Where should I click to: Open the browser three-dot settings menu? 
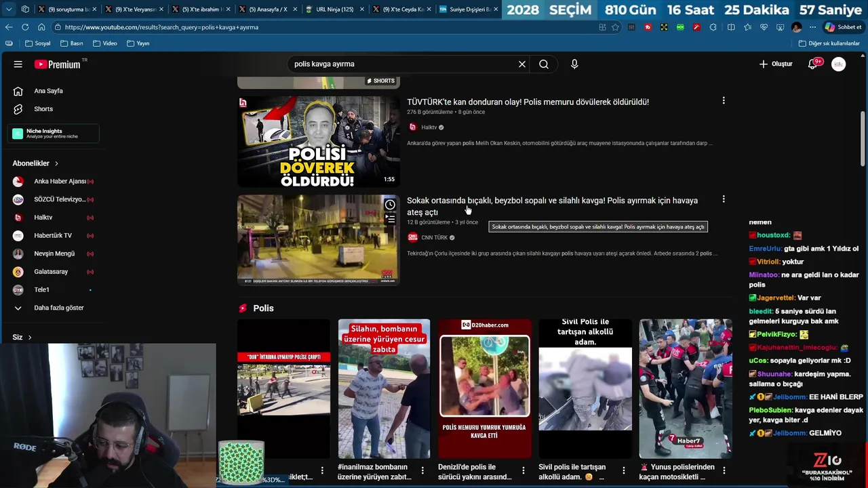[x=812, y=27]
